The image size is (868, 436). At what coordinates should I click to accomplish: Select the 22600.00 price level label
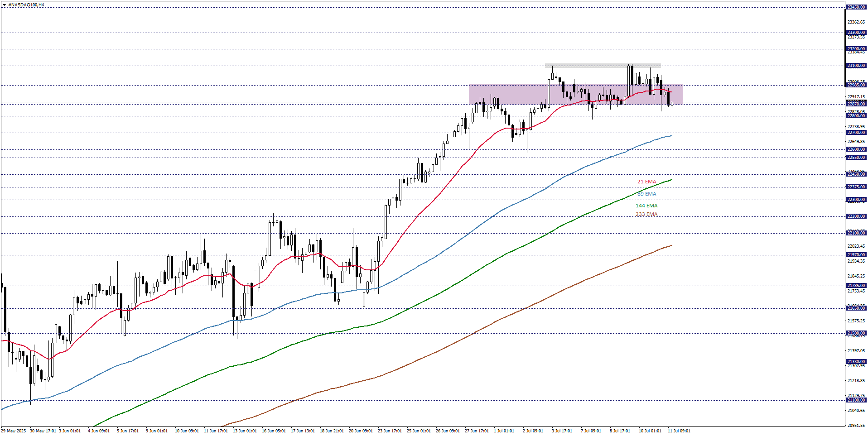856,149
